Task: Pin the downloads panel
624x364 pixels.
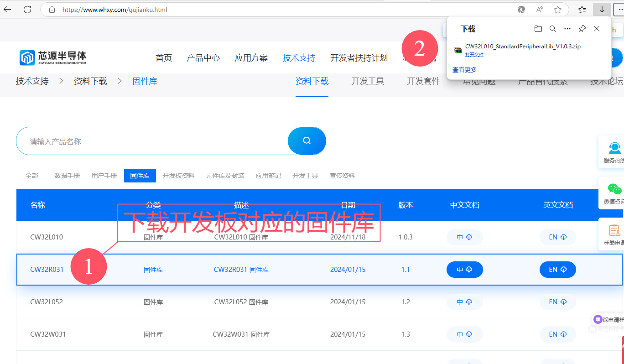Action: [582, 29]
